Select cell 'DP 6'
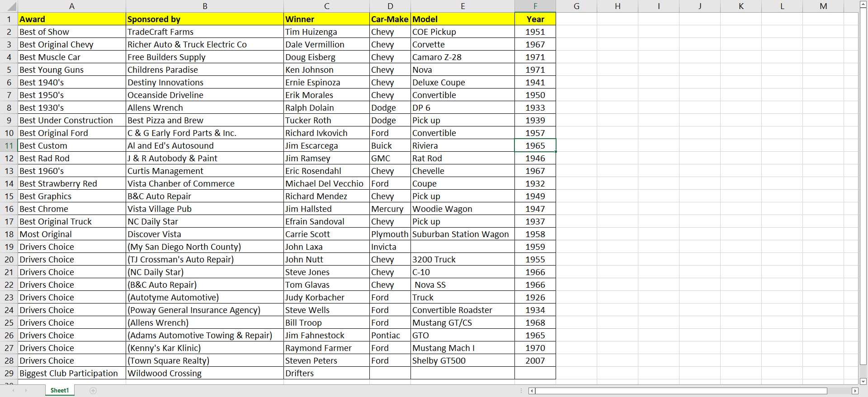 [x=462, y=107]
